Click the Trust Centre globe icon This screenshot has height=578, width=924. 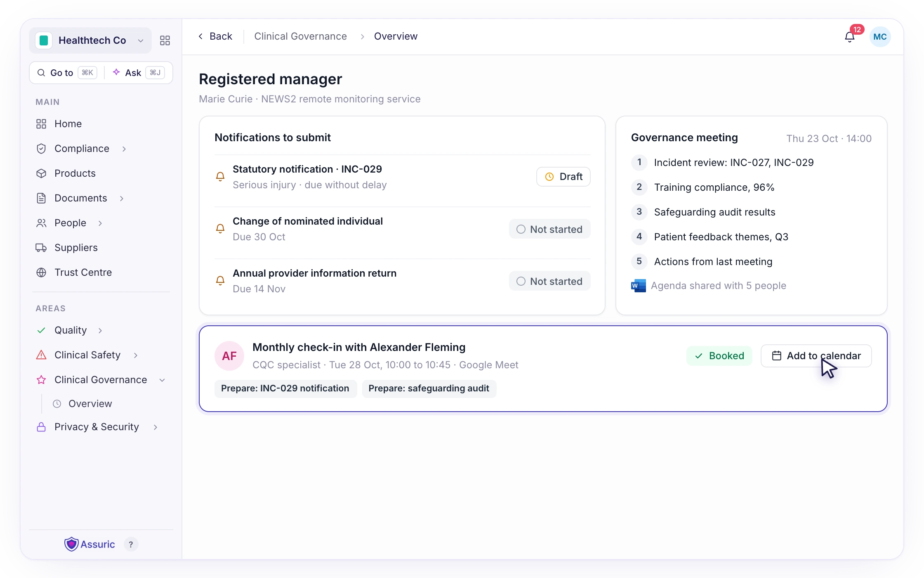click(41, 272)
